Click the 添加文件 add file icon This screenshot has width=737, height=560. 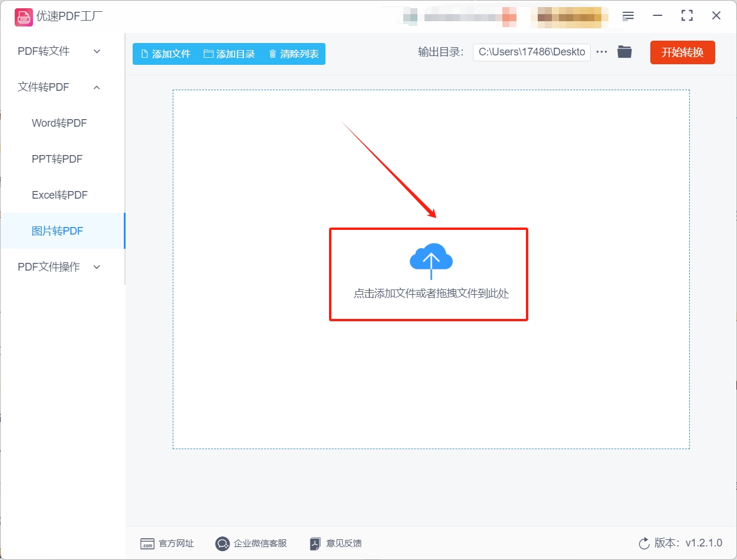coord(143,54)
